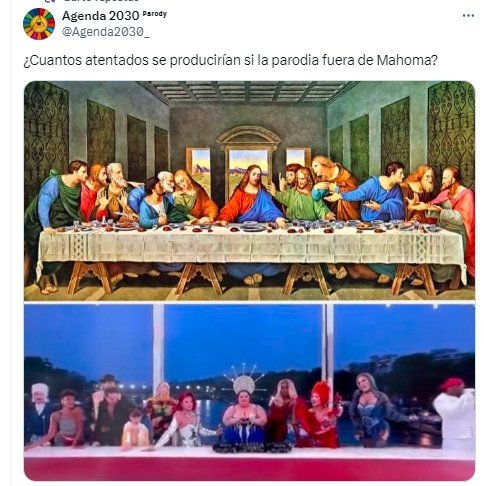Click the center window behind the painting's table

(248, 162)
